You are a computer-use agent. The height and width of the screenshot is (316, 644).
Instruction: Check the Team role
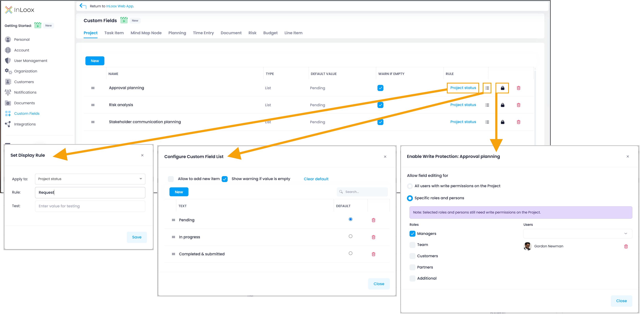click(412, 245)
